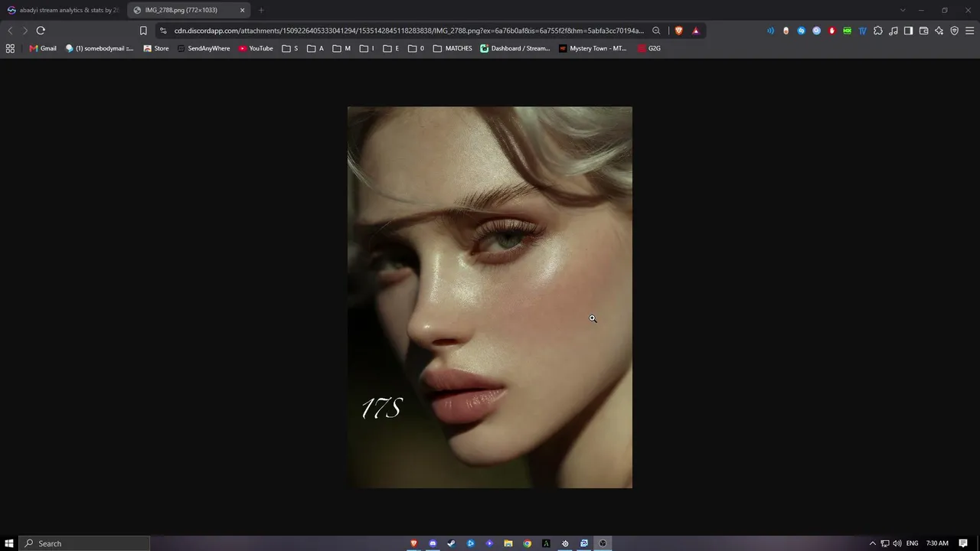Open the Windows notification center

(x=963, y=543)
